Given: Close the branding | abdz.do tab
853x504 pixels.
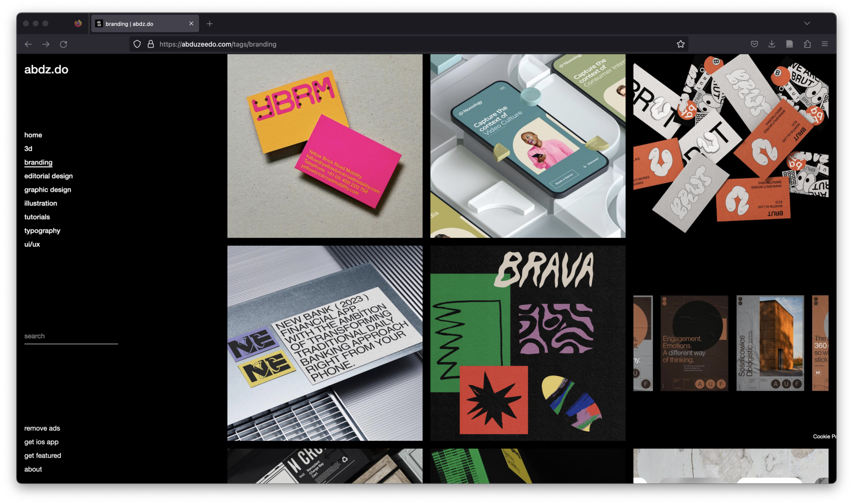Looking at the screenshot, I should point(191,24).
